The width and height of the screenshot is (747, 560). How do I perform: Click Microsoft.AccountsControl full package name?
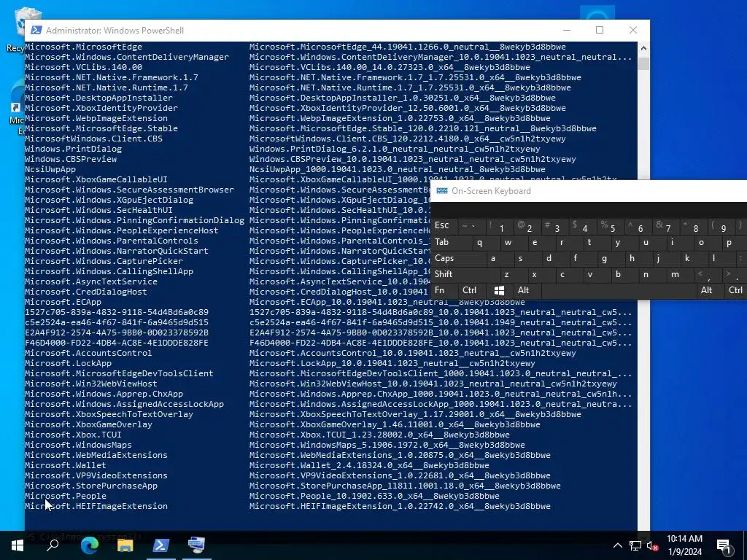coord(413,353)
